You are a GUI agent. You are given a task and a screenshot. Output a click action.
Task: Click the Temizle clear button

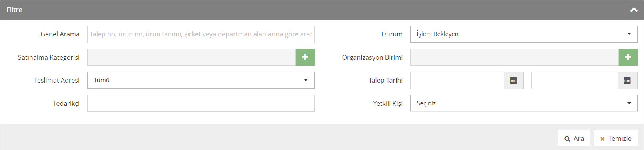616,138
